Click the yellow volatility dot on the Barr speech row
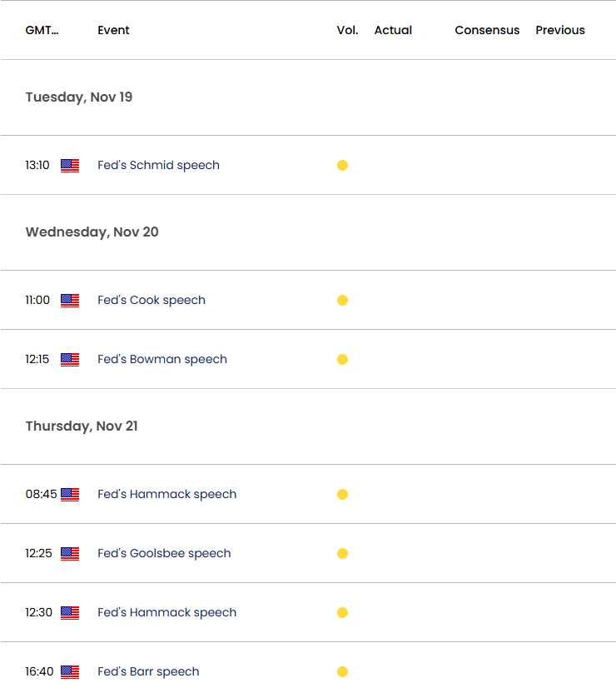Viewport: 616px width, 698px height. [x=342, y=671]
